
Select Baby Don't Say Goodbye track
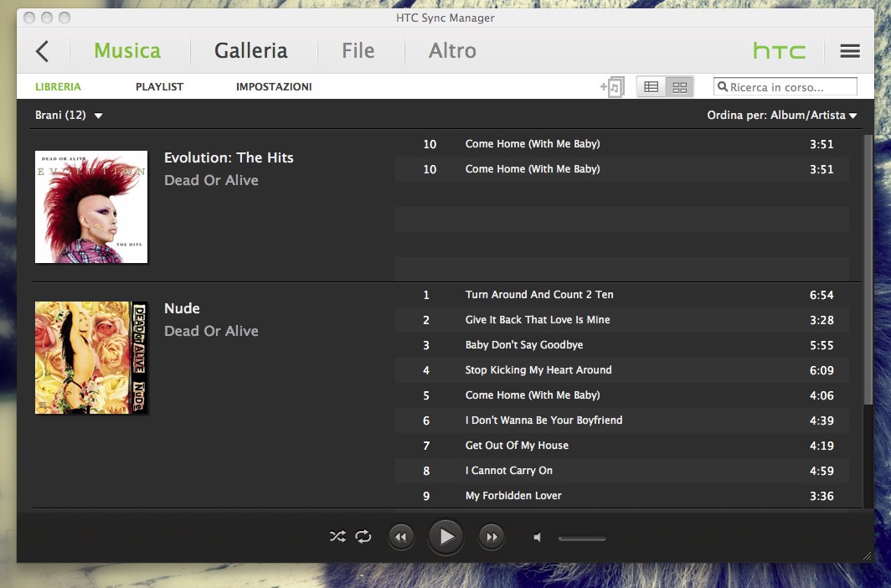tap(622, 345)
